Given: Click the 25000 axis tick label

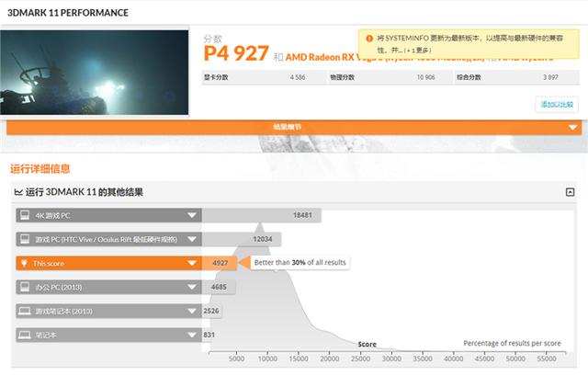Looking at the screenshot, I should [x=360, y=358].
